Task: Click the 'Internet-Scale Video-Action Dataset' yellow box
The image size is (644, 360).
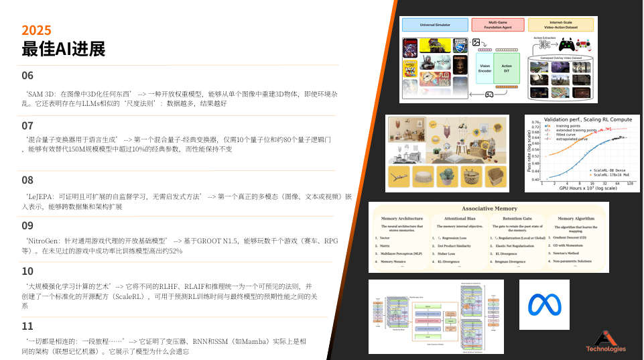Action: [561, 25]
